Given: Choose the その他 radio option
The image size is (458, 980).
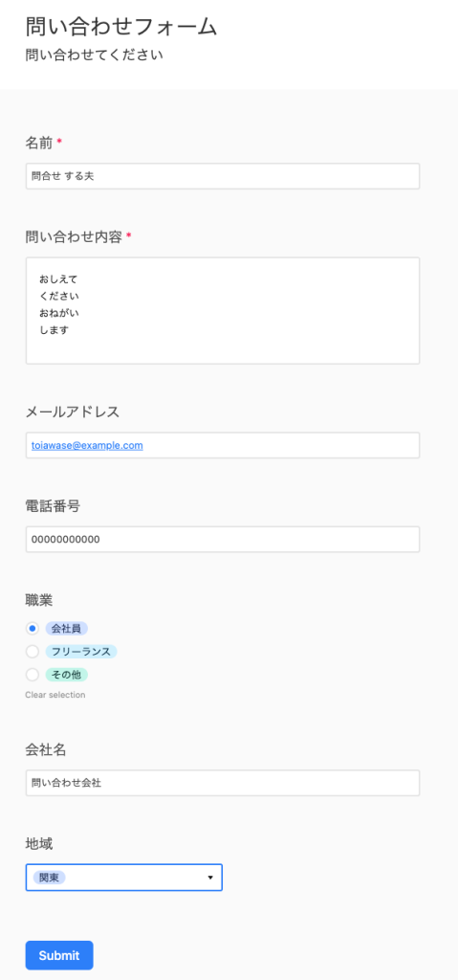Looking at the screenshot, I should 33,675.
